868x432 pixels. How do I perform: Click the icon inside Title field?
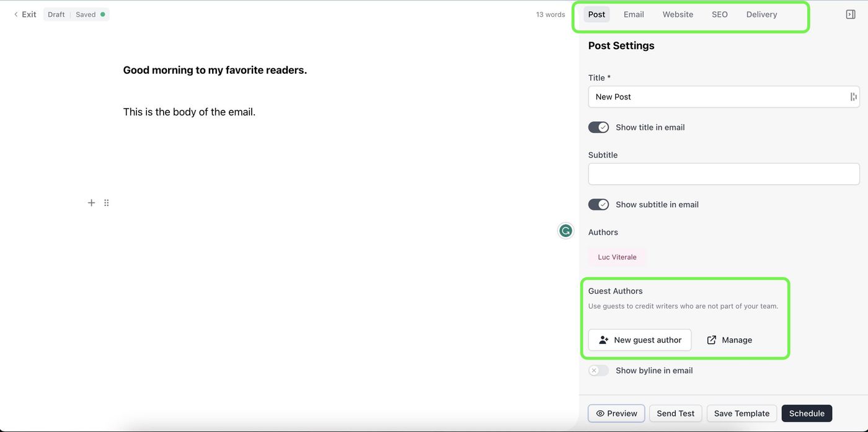coord(853,97)
